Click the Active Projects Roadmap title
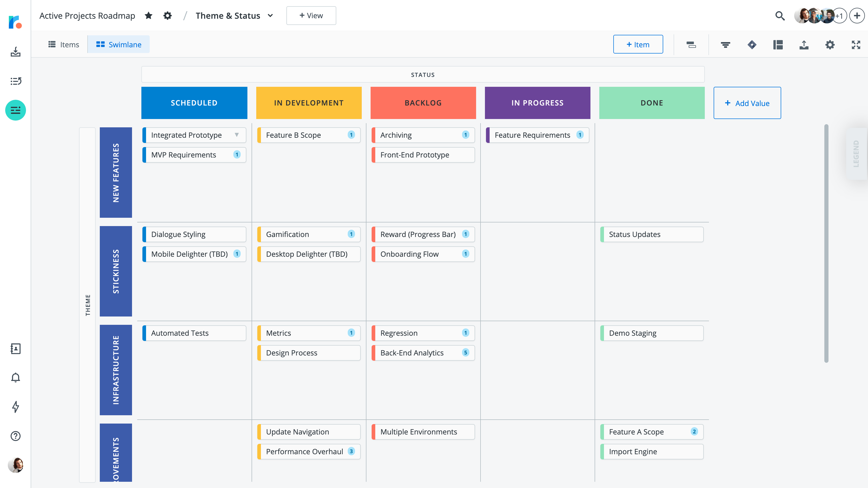This screenshot has height=488, width=868. (87, 16)
